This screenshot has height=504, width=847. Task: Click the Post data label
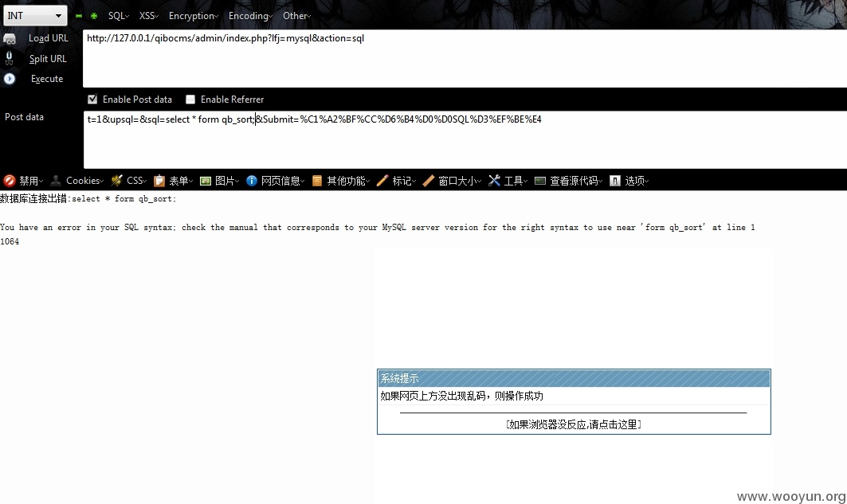25,116
